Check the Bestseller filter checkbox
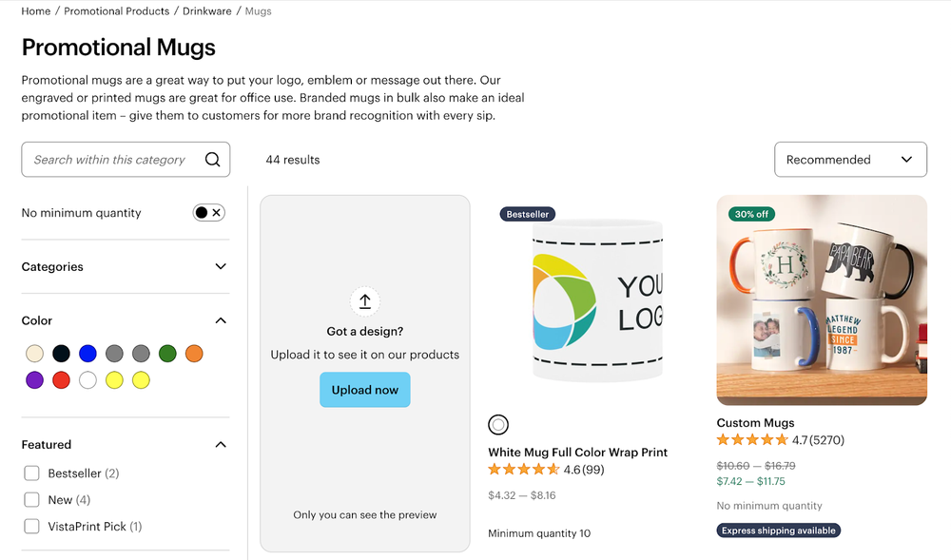Image resolution: width=951 pixels, height=560 pixels. click(x=31, y=473)
